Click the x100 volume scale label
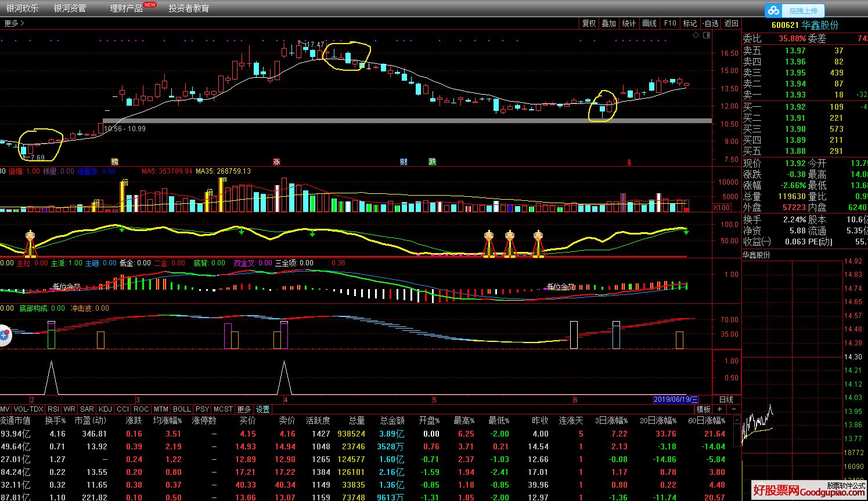This screenshot has height=501, width=868. point(722,208)
